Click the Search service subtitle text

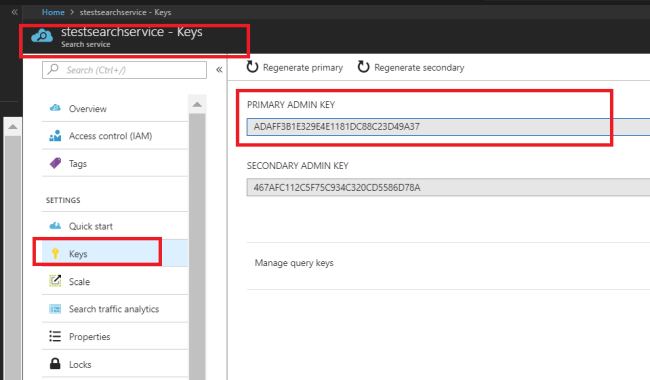pyautogui.click(x=86, y=44)
